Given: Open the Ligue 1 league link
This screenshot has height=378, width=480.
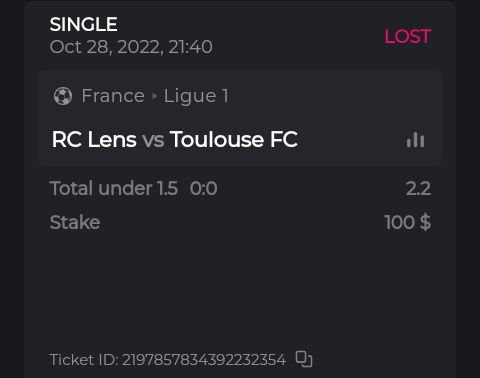Looking at the screenshot, I should pyautogui.click(x=196, y=96).
